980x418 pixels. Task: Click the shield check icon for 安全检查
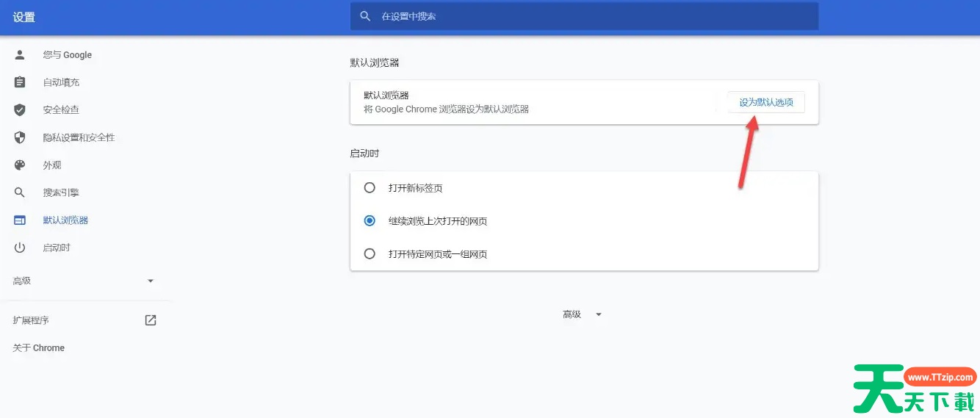[x=20, y=110]
